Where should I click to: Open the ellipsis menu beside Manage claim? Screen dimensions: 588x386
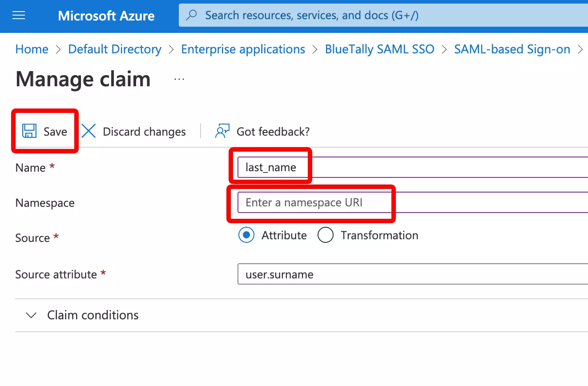tap(179, 80)
